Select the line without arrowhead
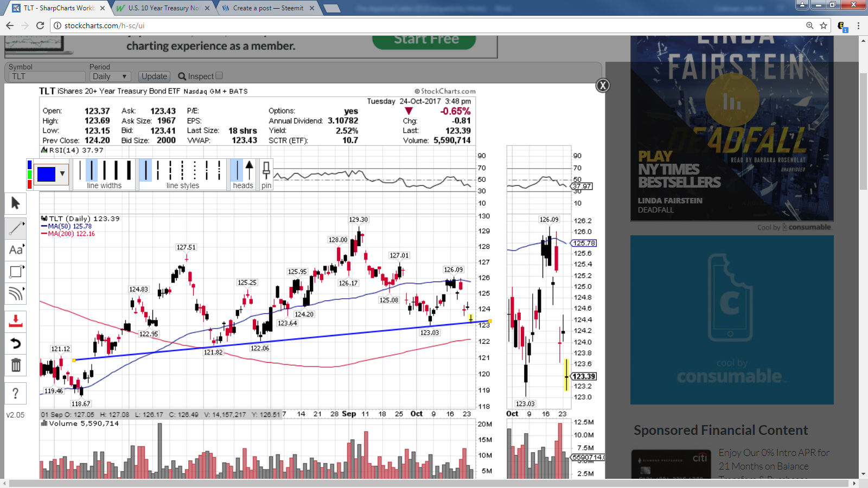 237,170
